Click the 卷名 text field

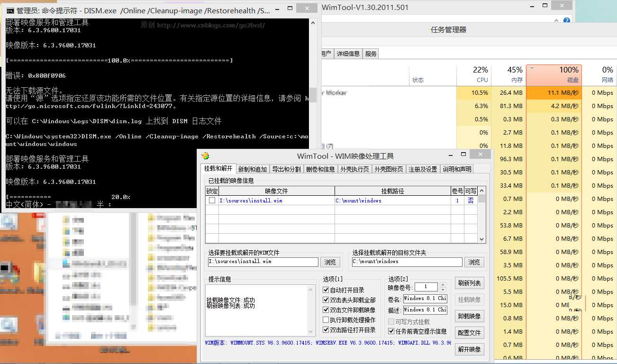point(425,299)
